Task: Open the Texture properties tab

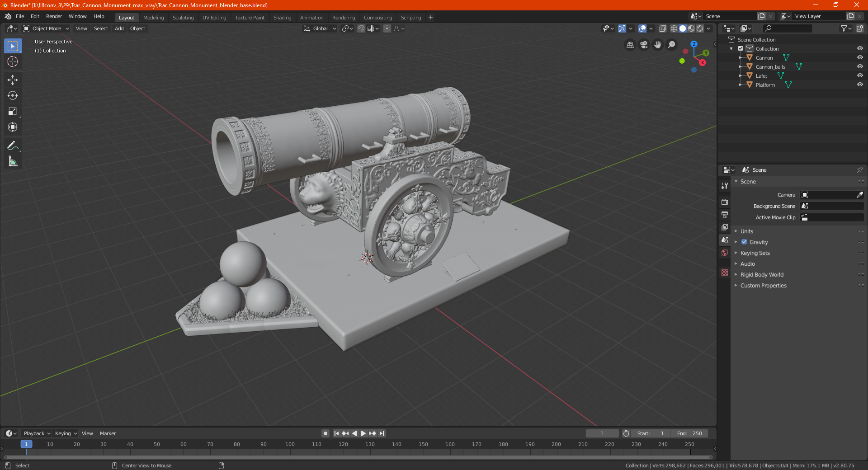Action: pos(725,273)
